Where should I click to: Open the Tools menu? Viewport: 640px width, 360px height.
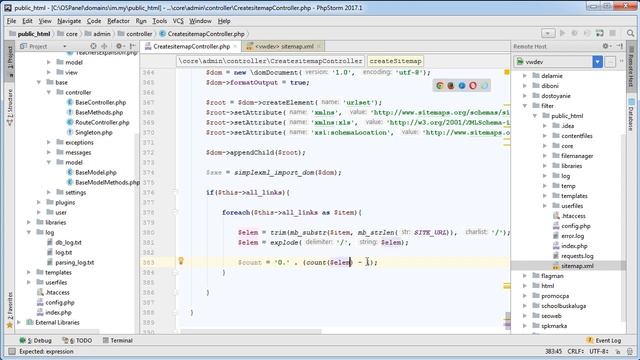click(x=160, y=21)
